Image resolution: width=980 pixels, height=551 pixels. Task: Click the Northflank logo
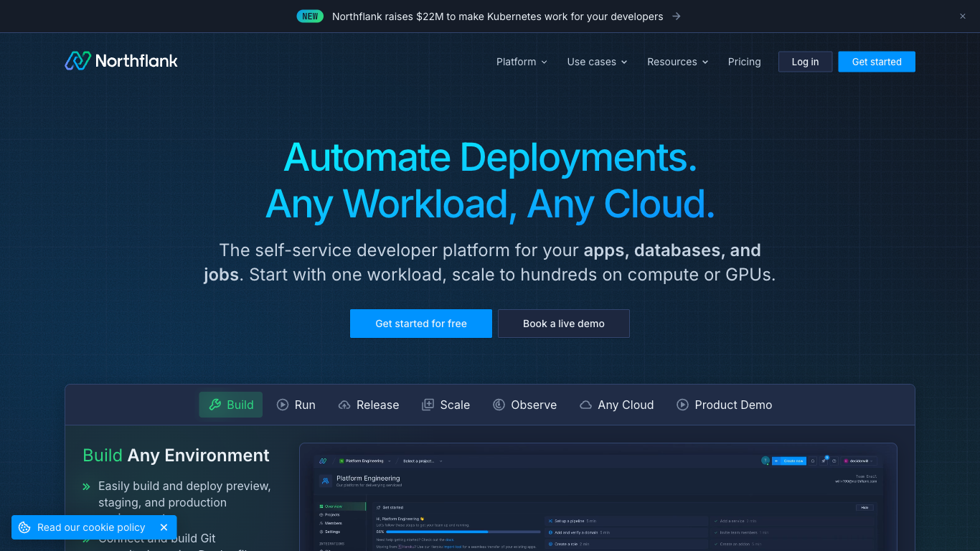click(x=121, y=61)
